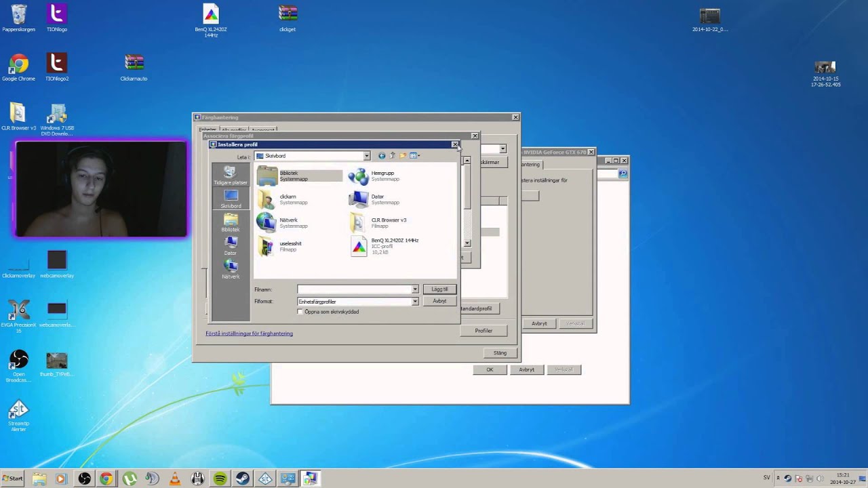Open the view menu icon in file dialog

click(414, 156)
